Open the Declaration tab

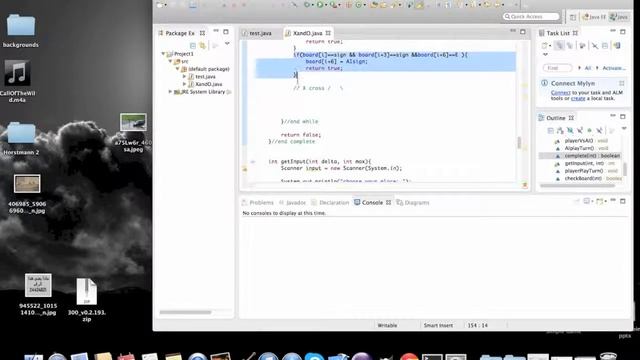(330, 202)
